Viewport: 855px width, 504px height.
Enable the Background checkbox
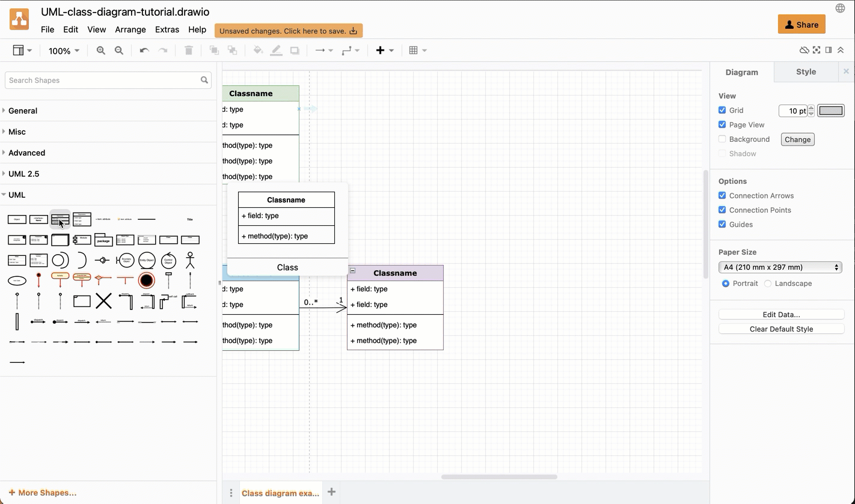[x=722, y=139]
